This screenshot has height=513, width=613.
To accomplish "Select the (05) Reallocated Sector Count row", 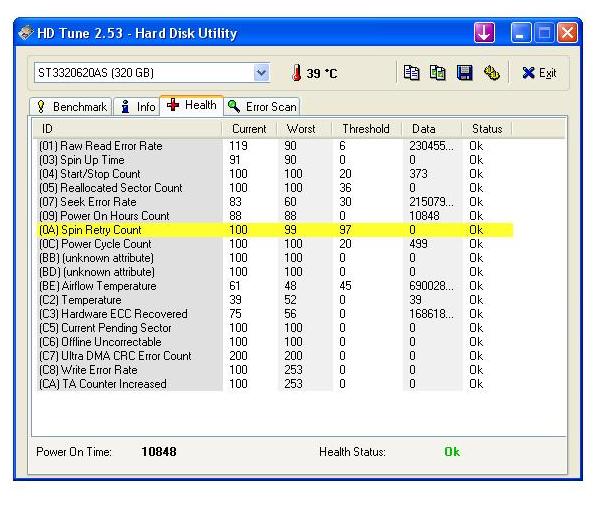I will pos(274,188).
